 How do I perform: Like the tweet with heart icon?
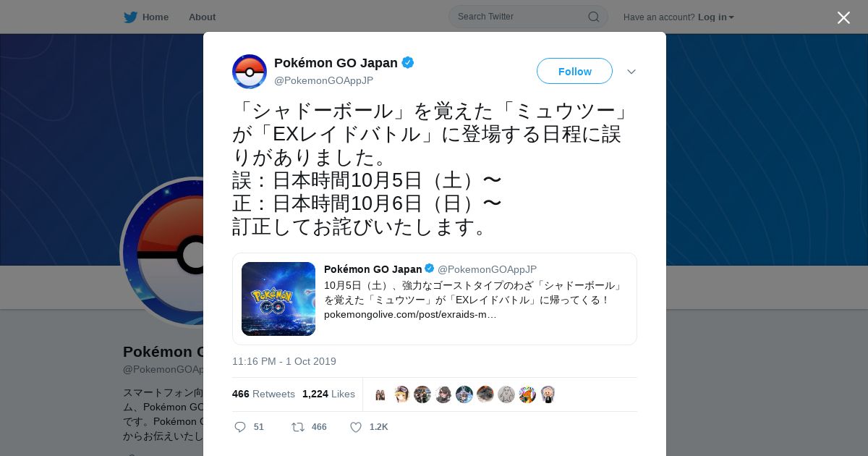point(356,427)
